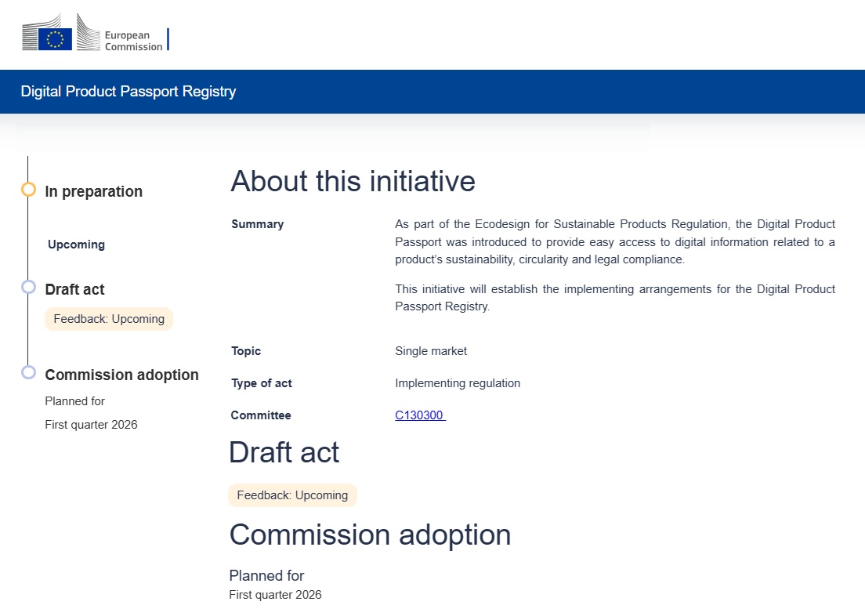This screenshot has width=865, height=616.
Task: Click the About this initiative heading
Action: click(353, 181)
